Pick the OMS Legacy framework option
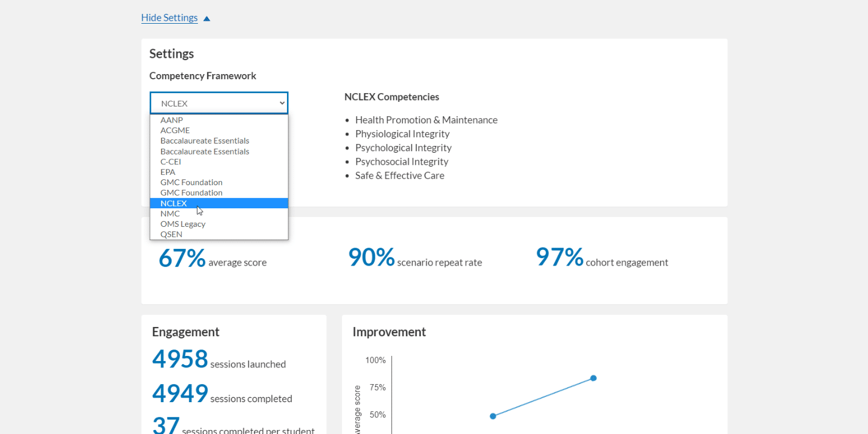 pyautogui.click(x=219, y=224)
